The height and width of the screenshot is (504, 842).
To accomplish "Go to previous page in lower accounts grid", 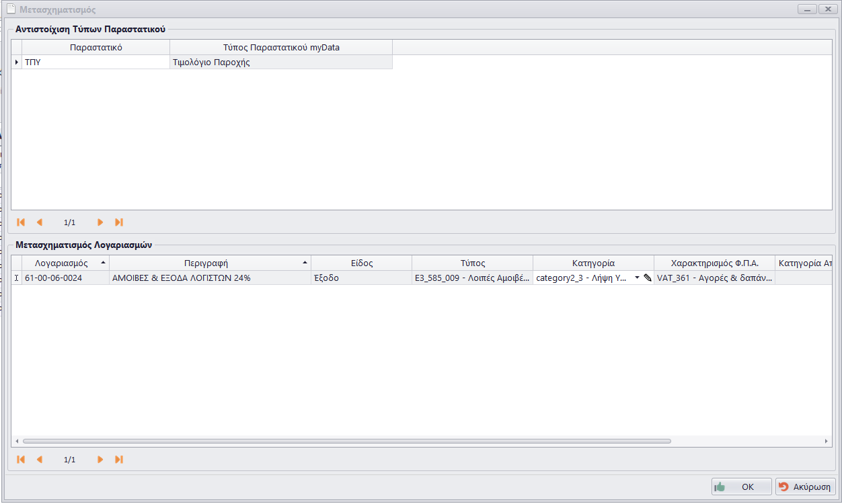I will pos(39,460).
